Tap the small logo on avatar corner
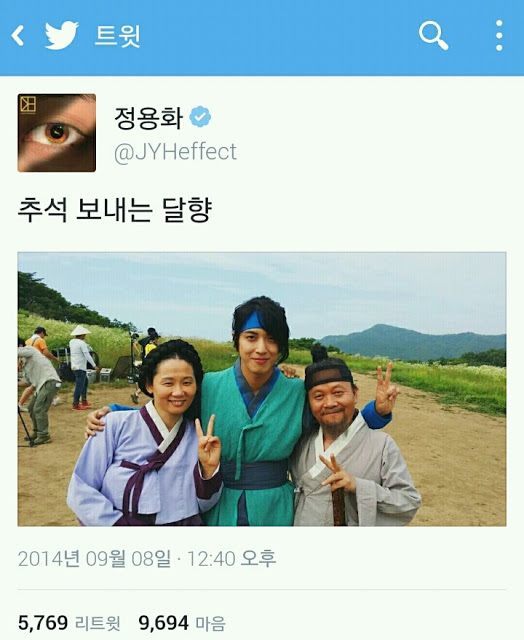Image resolution: width=524 pixels, height=640 pixels. [28, 104]
